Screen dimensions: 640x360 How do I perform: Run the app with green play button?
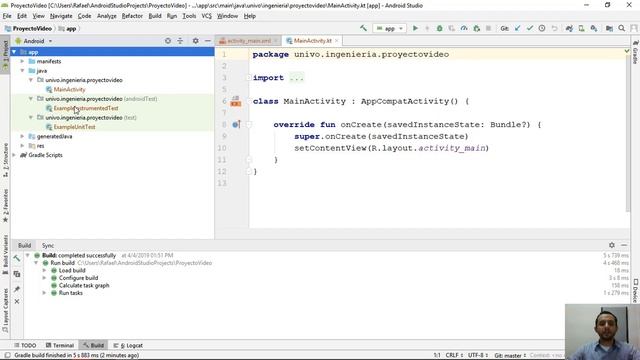tap(415, 28)
